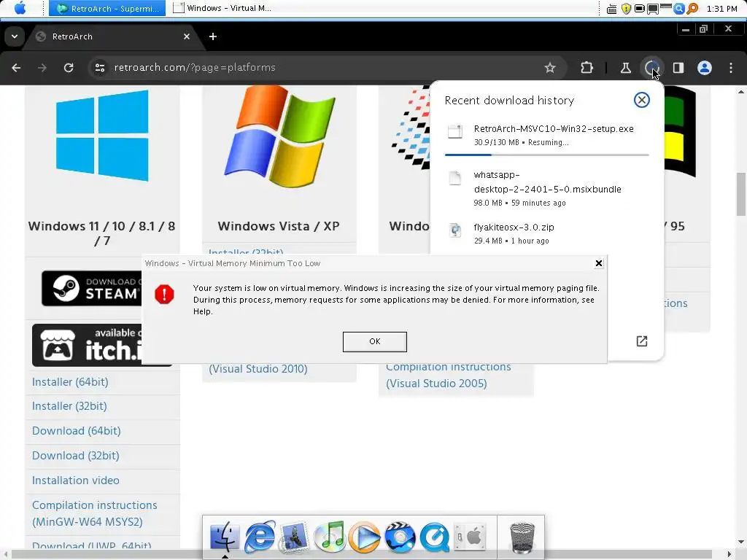The height and width of the screenshot is (560, 747).
Task: Open the tab search dropdown arrow
Action: [x=15, y=36]
